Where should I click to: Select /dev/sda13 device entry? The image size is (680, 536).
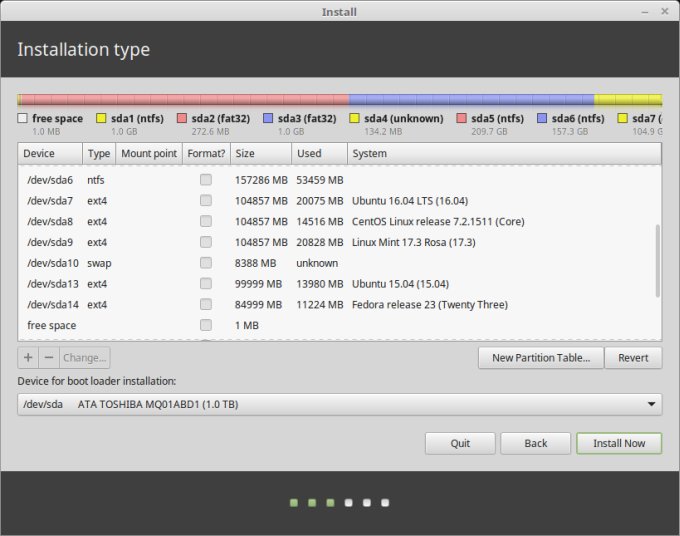[53, 284]
